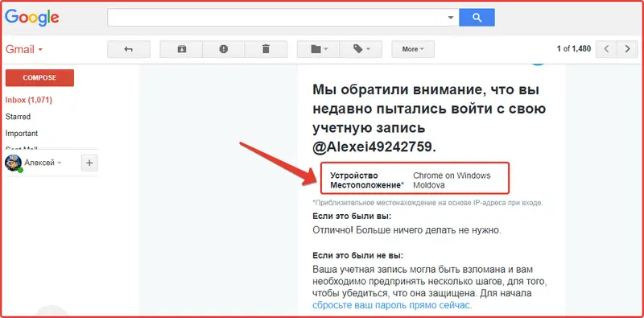644x318 pixels.
Task: Open the More actions menu
Action: [413, 49]
